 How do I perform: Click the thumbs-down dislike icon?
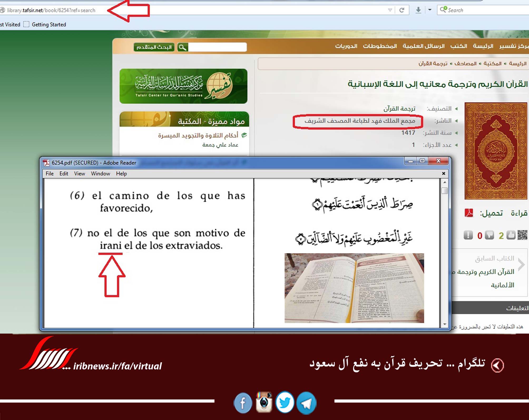[x=489, y=235]
